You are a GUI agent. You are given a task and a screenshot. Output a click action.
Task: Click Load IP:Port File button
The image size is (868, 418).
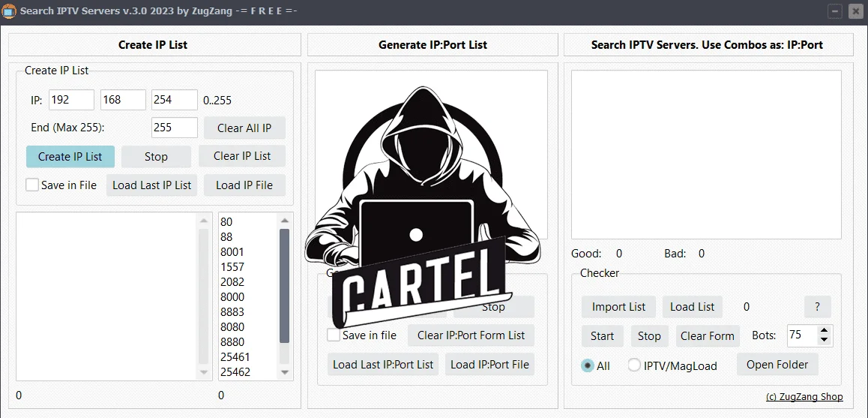click(490, 365)
